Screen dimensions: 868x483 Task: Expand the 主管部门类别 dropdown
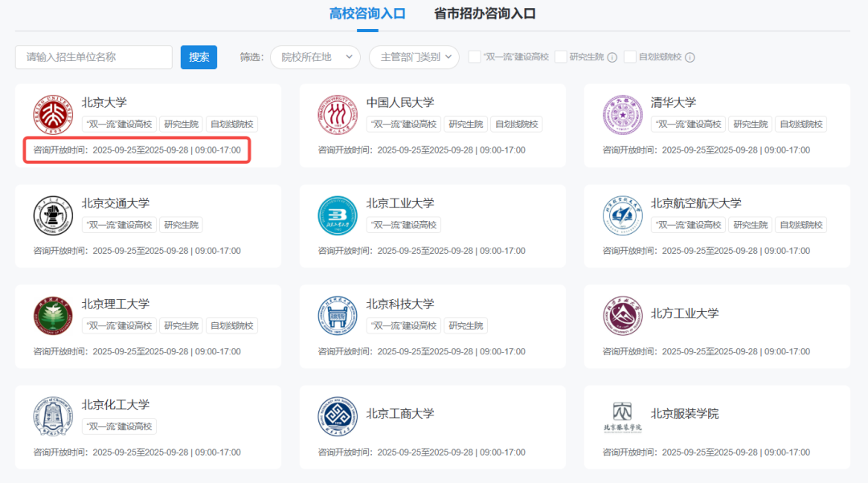(x=414, y=57)
